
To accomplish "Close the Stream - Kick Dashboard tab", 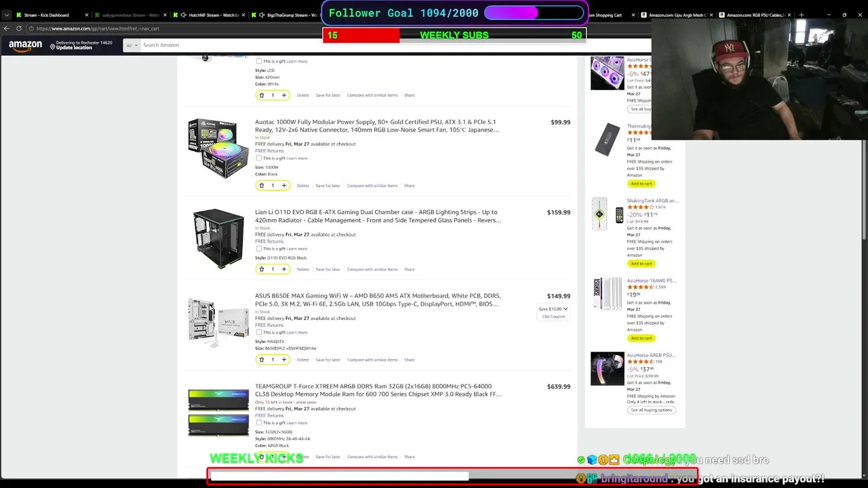I will tap(87, 15).
